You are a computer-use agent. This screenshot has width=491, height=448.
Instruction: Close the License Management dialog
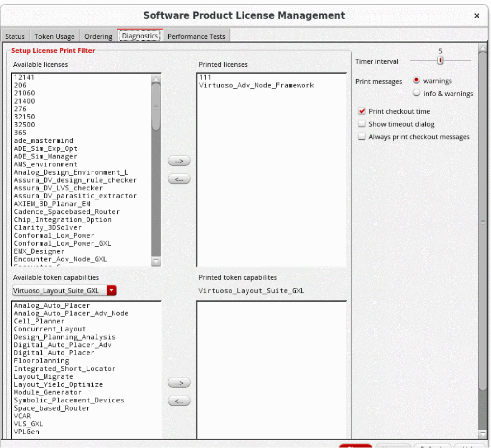(477, 16)
